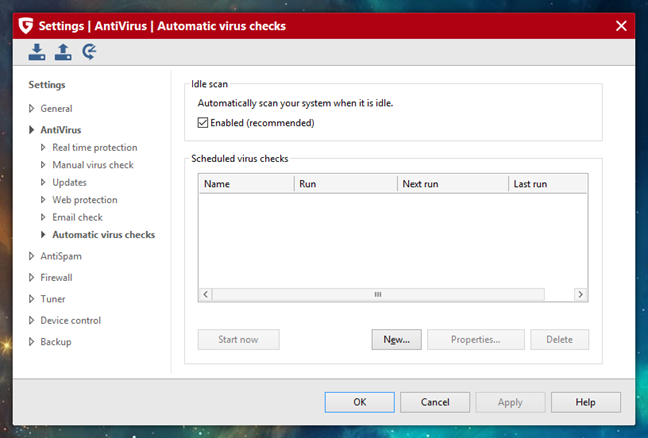
Task: Open AntiSpam settings section
Action: click(x=61, y=256)
